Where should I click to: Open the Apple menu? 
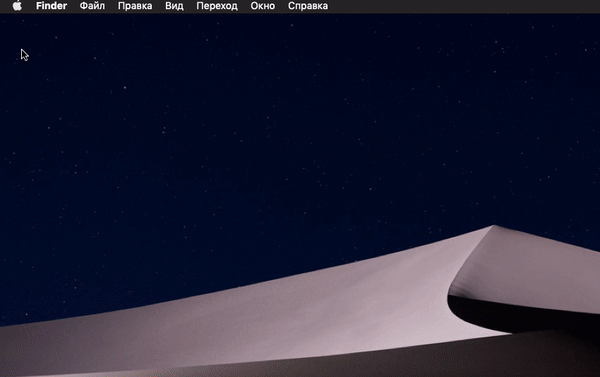pos(17,6)
